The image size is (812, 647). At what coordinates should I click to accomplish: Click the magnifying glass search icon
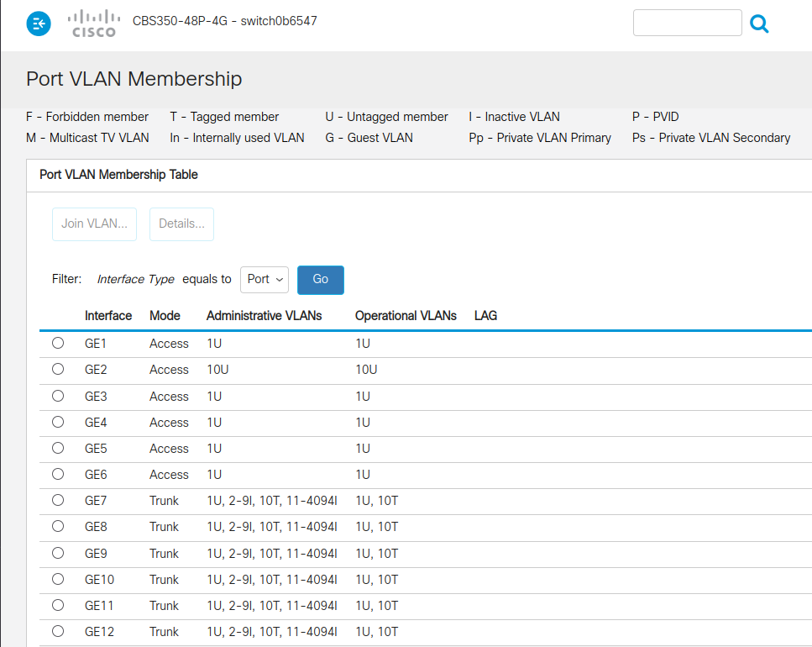(759, 24)
